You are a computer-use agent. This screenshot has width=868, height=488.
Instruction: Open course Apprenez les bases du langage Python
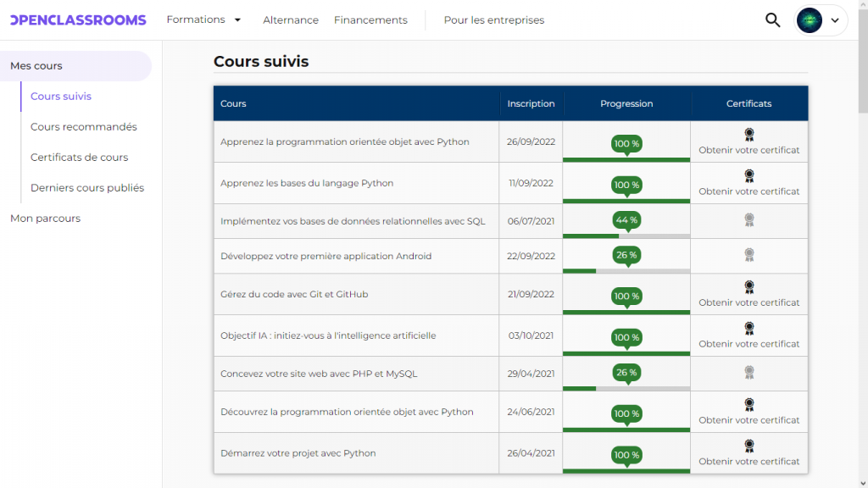pyautogui.click(x=307, y=183)
